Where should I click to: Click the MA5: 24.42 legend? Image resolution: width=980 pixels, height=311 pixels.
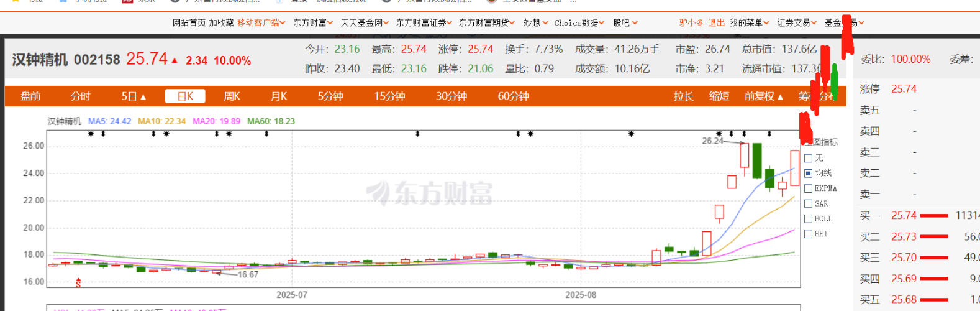pos(109,121)
